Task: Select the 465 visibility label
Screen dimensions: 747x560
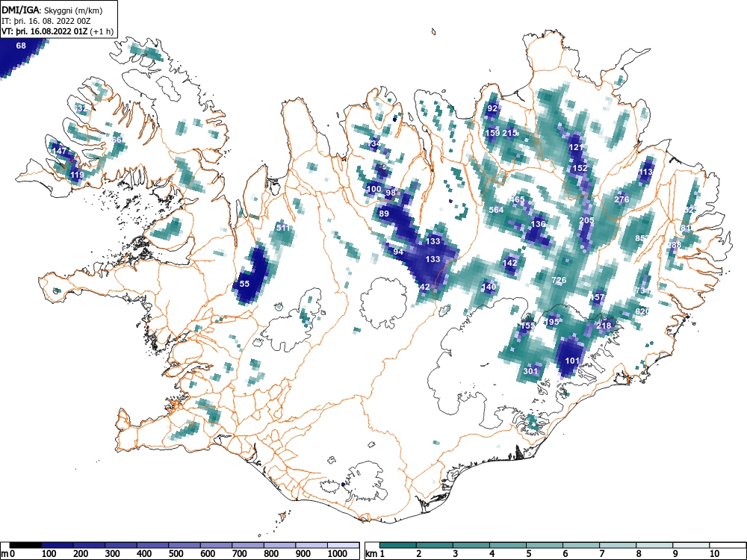Action: (517, 199)
